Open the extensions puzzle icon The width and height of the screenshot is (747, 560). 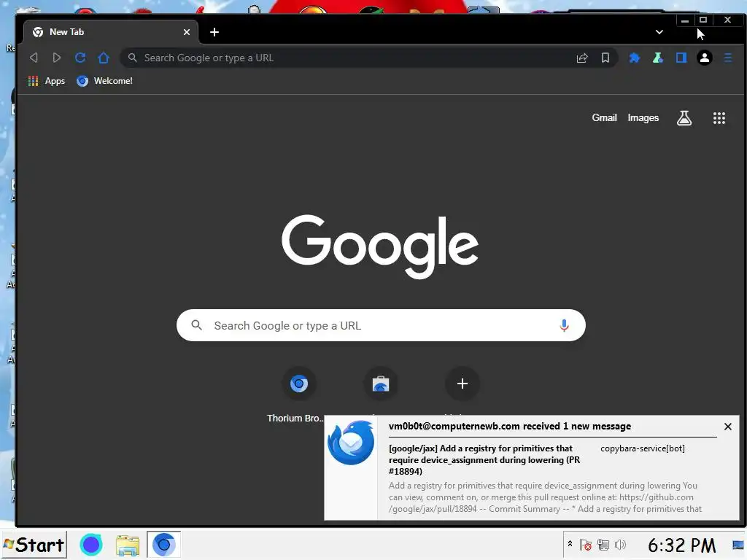634,58
